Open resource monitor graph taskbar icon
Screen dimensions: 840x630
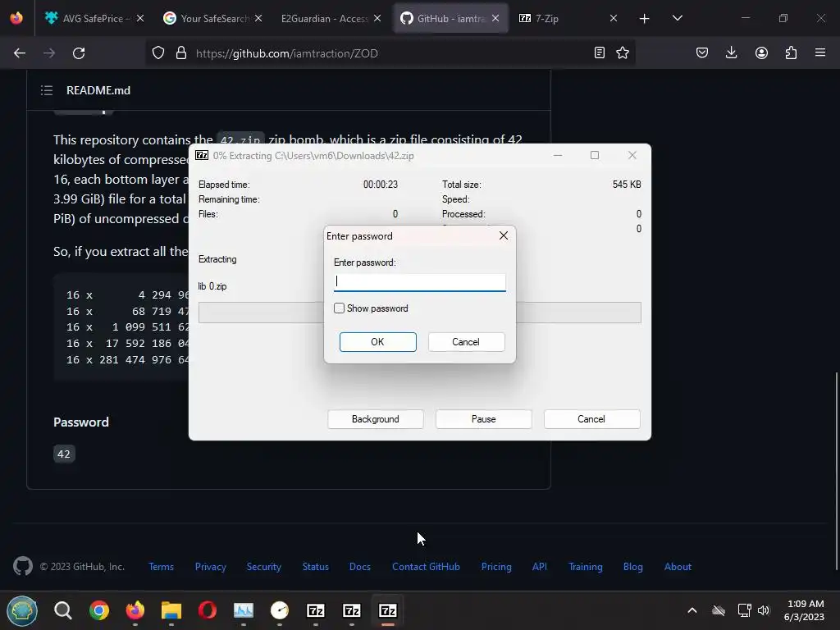[243, 610]
